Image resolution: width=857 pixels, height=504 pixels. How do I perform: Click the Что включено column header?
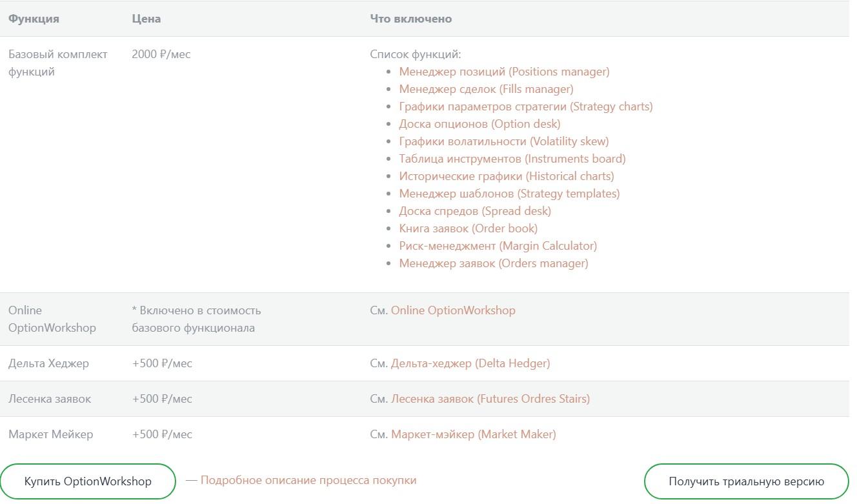[x=410, y=19]
